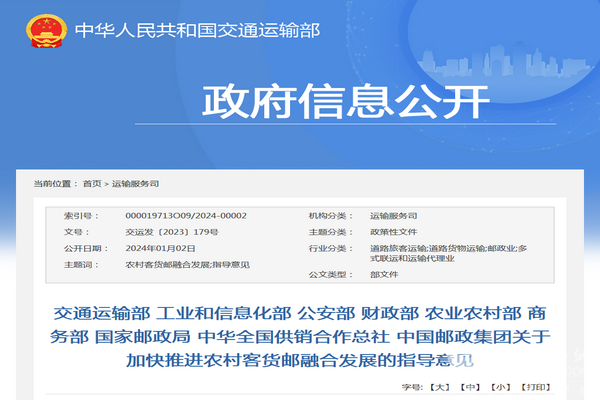Screen dimensions: 600x400
Task: Click the 政策性文件 topic classification value
Action: coord(393,231)
